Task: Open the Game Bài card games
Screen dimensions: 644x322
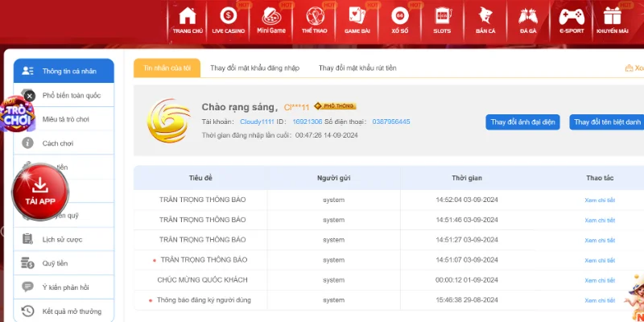Action: pos(356,20)
